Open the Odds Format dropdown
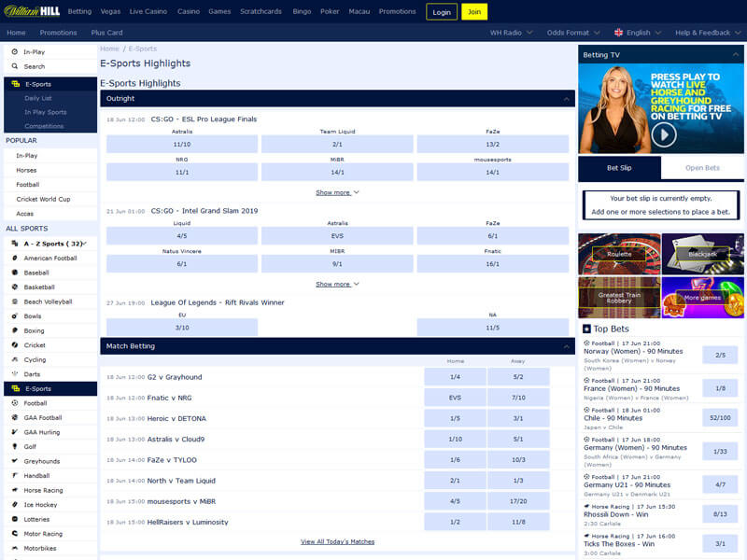The height and width of the screenshot is (560, 747). coord(573,33)
